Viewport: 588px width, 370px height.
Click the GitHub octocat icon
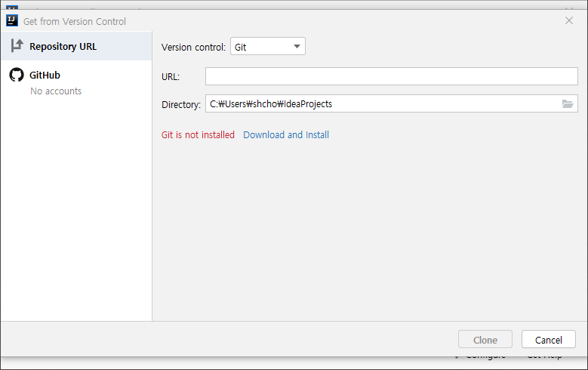coord(17,75)
